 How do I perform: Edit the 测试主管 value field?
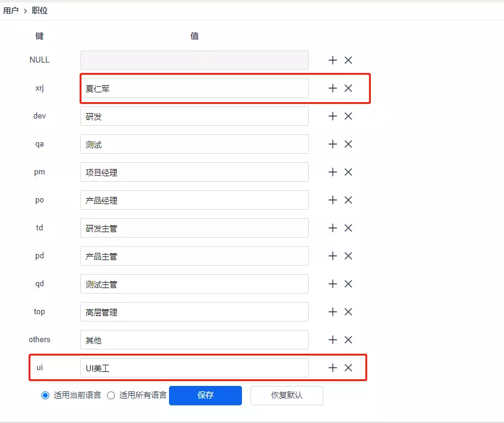(195, 284)
